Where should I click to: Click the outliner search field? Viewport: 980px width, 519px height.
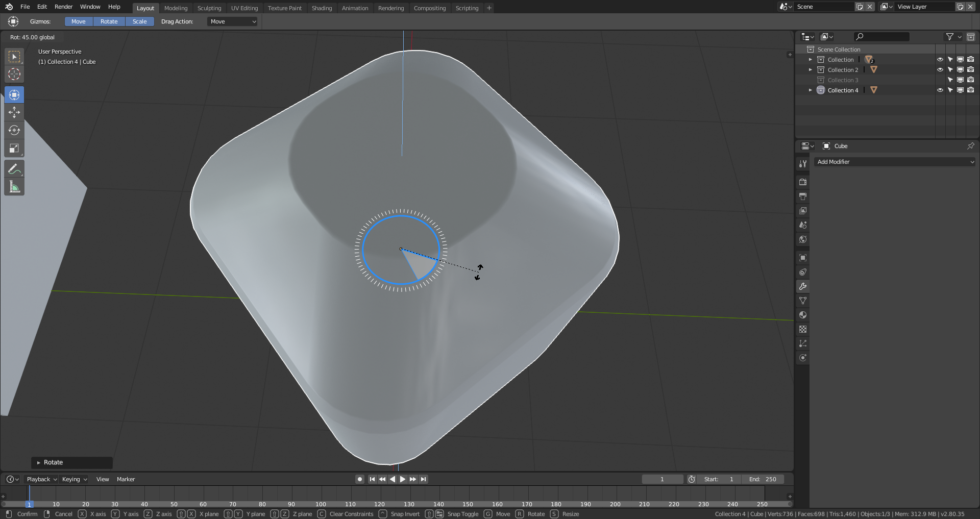point(881,37)
